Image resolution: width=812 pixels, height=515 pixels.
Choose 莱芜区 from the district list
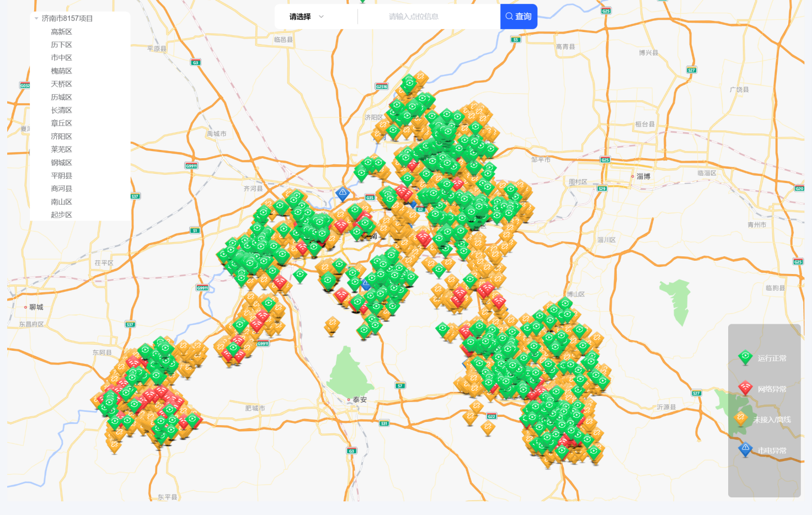click(61, 149)
